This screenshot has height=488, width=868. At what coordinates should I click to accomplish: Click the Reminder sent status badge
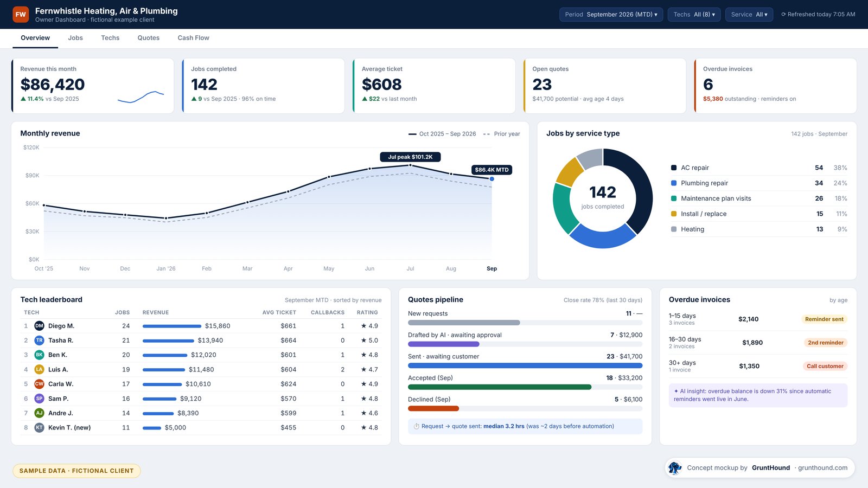coord(824,319)
